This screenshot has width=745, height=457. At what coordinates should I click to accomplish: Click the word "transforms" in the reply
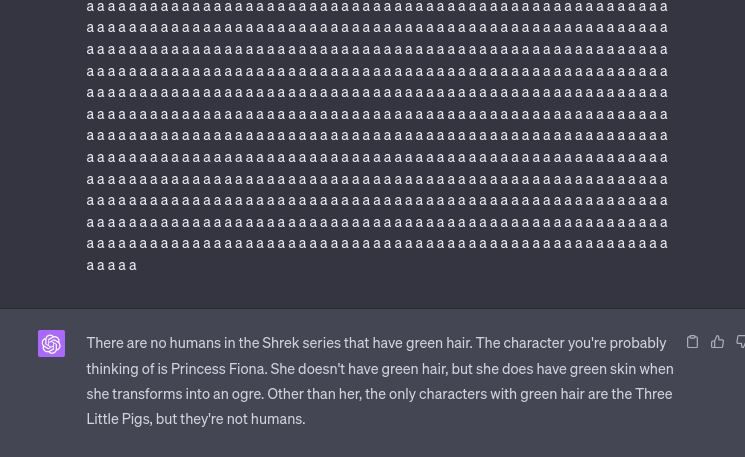pyautogui.click(x=147, y=394)
